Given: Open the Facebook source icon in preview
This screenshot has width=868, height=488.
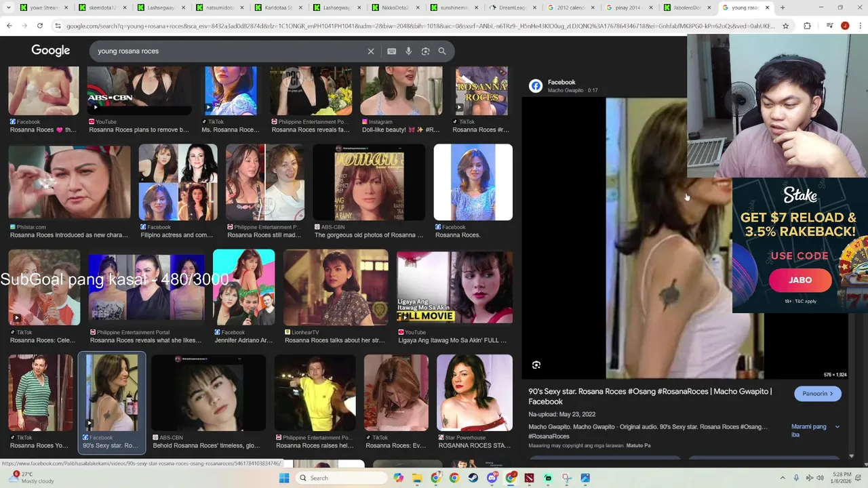Looking at the screenshot, I should pyautogui.click(x=536, y=86).
